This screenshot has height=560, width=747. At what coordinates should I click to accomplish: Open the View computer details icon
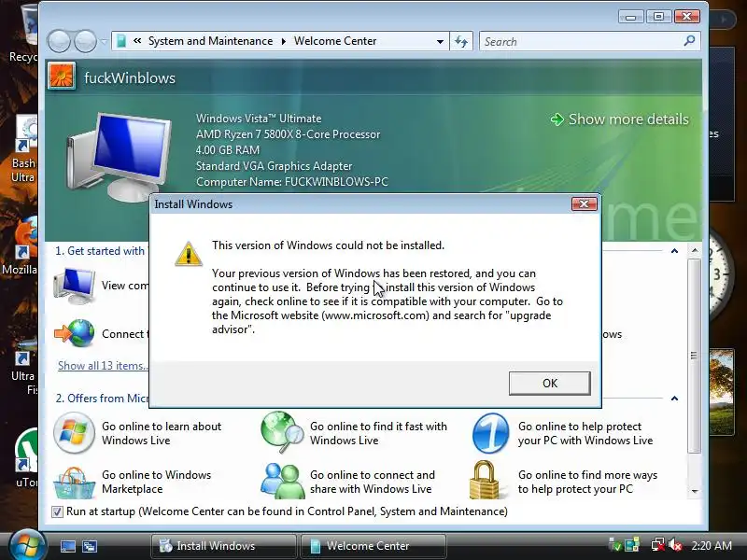tap(75, 286)
